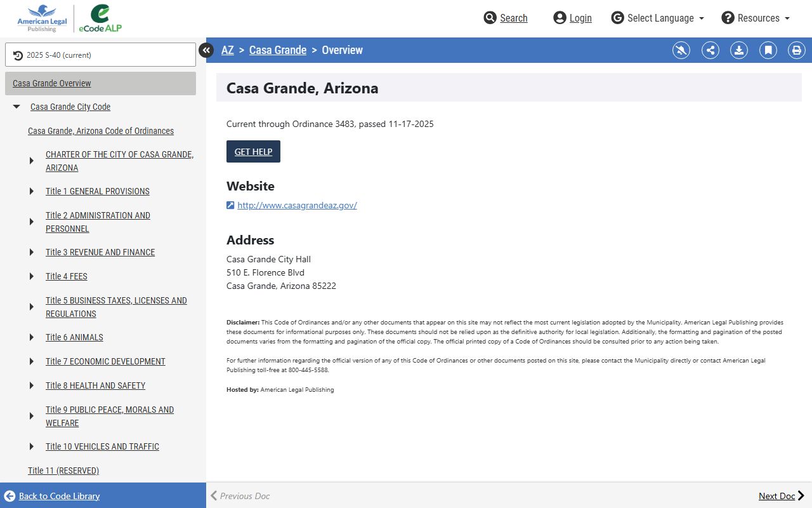Click the Bookmark icon
The image size is (812, 508).
[768, 50]
